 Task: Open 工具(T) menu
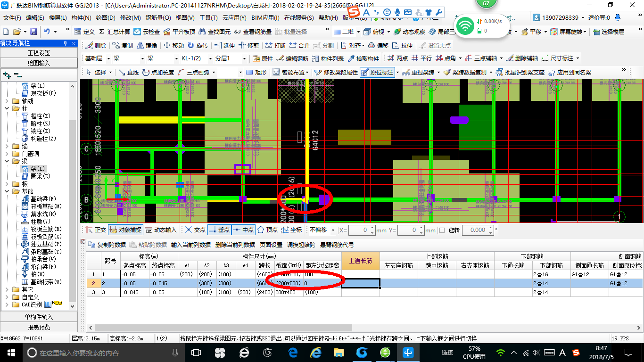tap(208, 18)
